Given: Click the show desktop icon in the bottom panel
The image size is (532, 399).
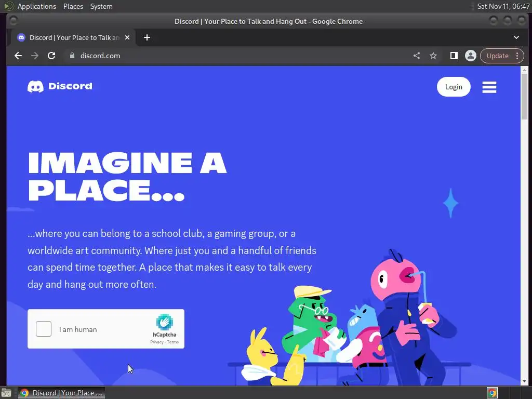Looking at the screenshot, I should (x=6, y=393).
